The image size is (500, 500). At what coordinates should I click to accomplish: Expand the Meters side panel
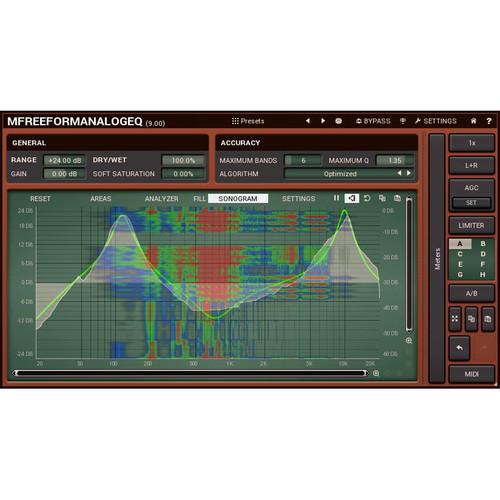click(437, 259)
